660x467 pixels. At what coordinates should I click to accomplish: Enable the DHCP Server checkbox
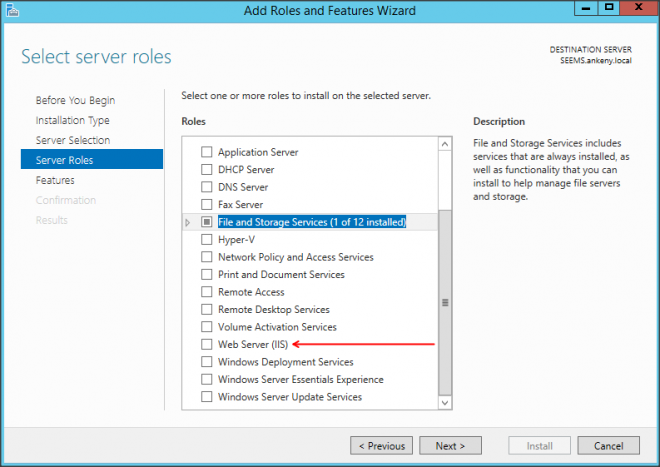207,170
